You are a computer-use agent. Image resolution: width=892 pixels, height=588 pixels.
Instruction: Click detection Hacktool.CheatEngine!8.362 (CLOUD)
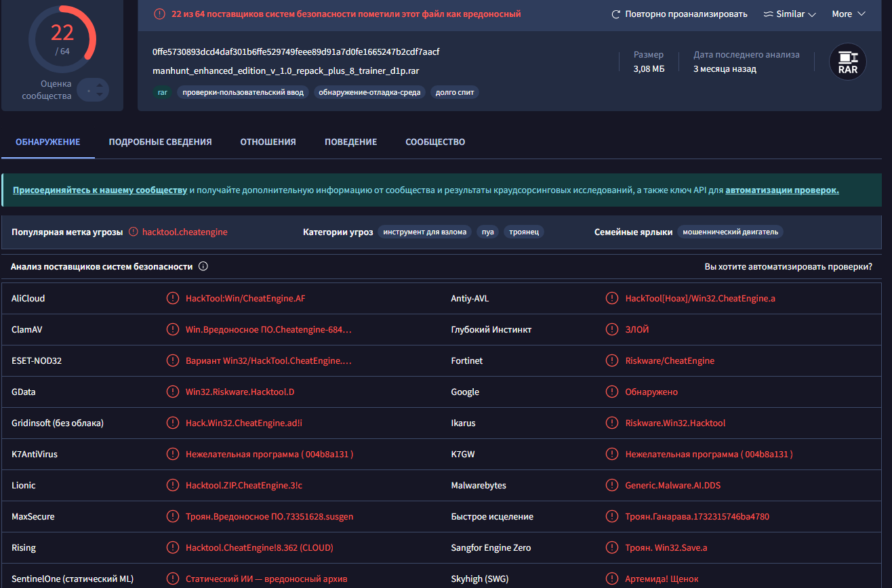pos(260,547)
